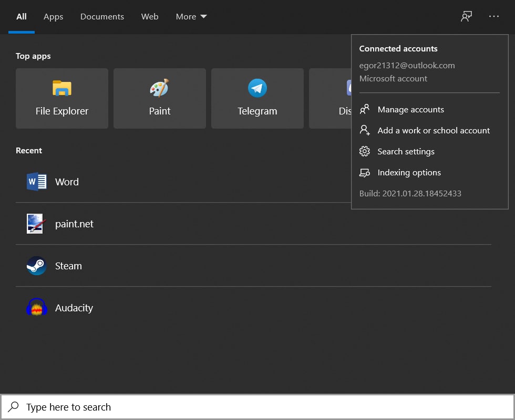Click the Word icon in Recent
Screen dimensions: 515x420
tap(36, 182)
